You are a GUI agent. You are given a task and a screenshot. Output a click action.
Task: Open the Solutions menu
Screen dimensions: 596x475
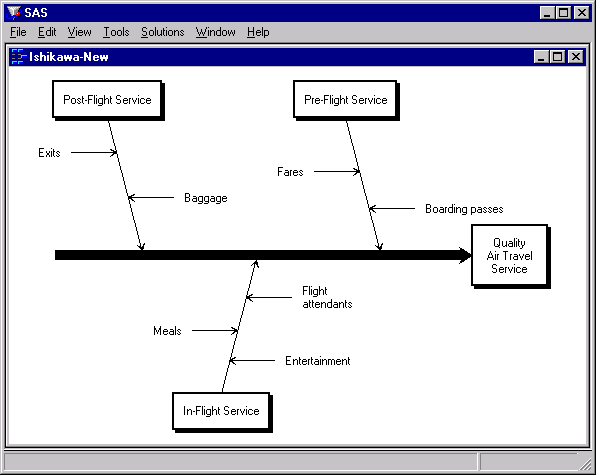[163, 32]
